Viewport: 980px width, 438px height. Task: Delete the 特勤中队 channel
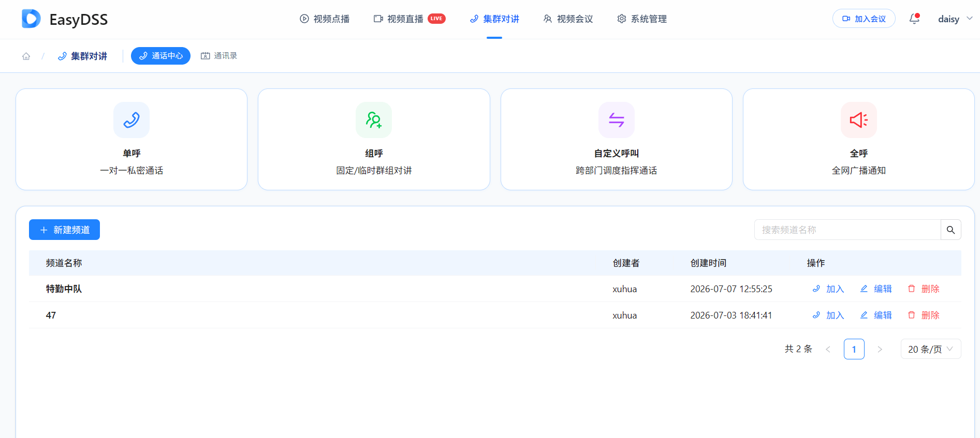coord(924,289)
